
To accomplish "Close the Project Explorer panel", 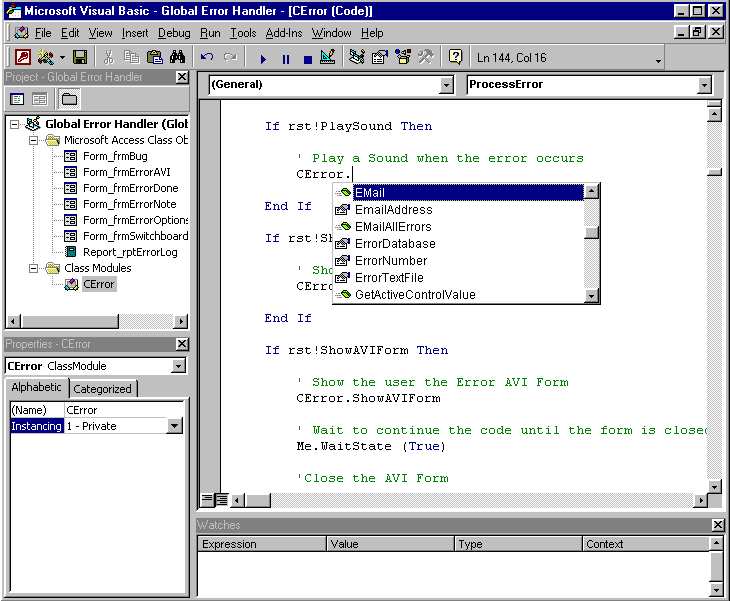I will [182, 77].
